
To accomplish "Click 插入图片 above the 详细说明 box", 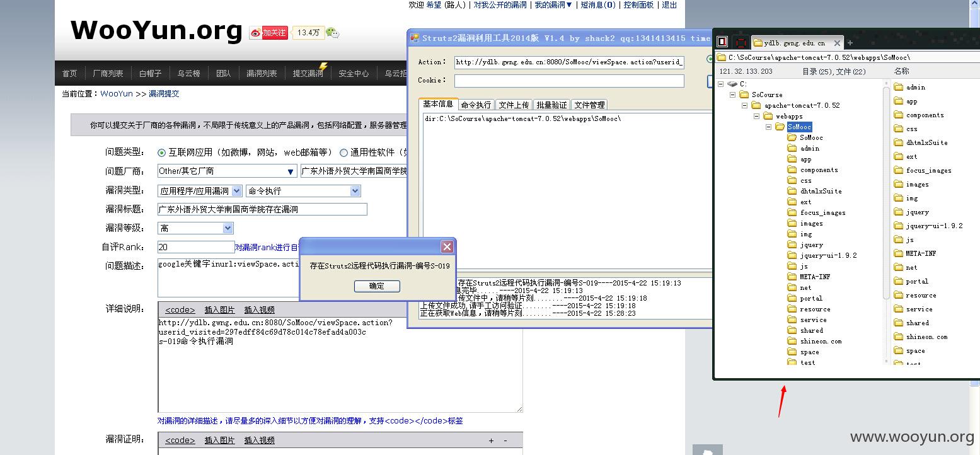I will 219,310.
